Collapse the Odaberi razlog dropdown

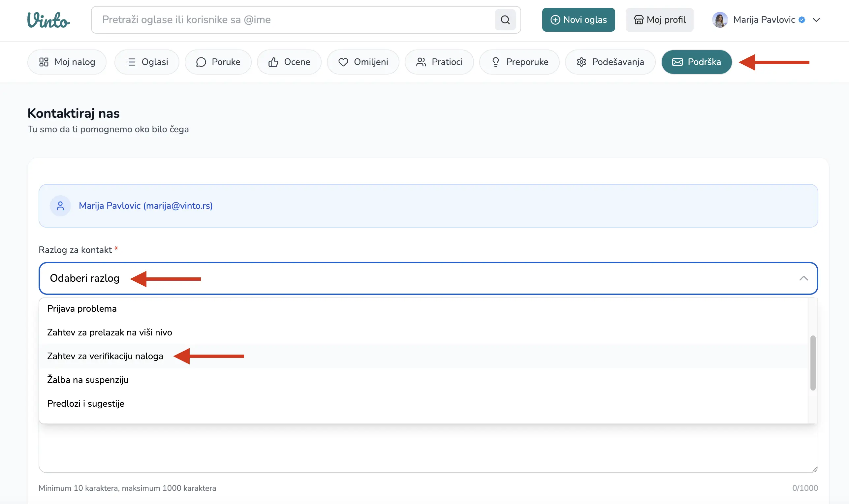pyautogui.click(x=803, y=278)
